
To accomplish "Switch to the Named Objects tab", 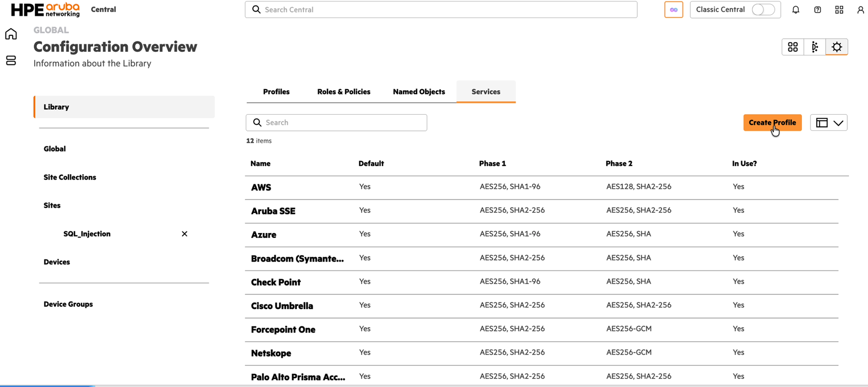I will [x=419, y=92].
